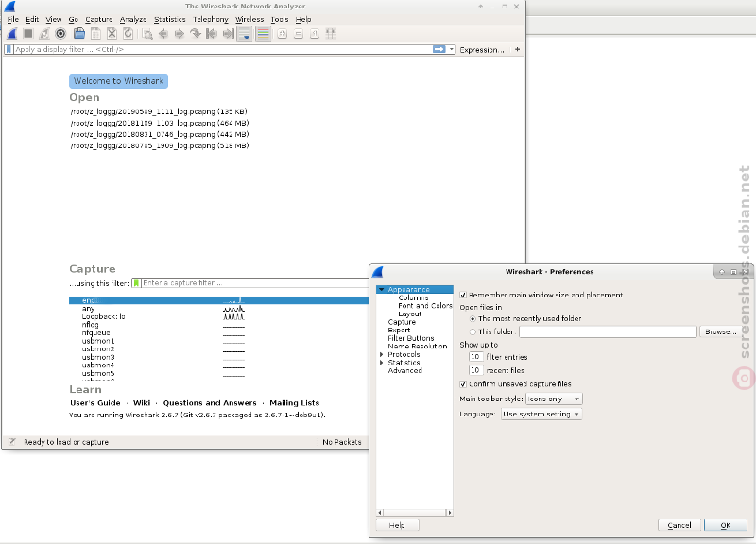The width and height of the screenshot is (756, 544).
Task: Open the Expression... filter builder
Action: (482, 50)
